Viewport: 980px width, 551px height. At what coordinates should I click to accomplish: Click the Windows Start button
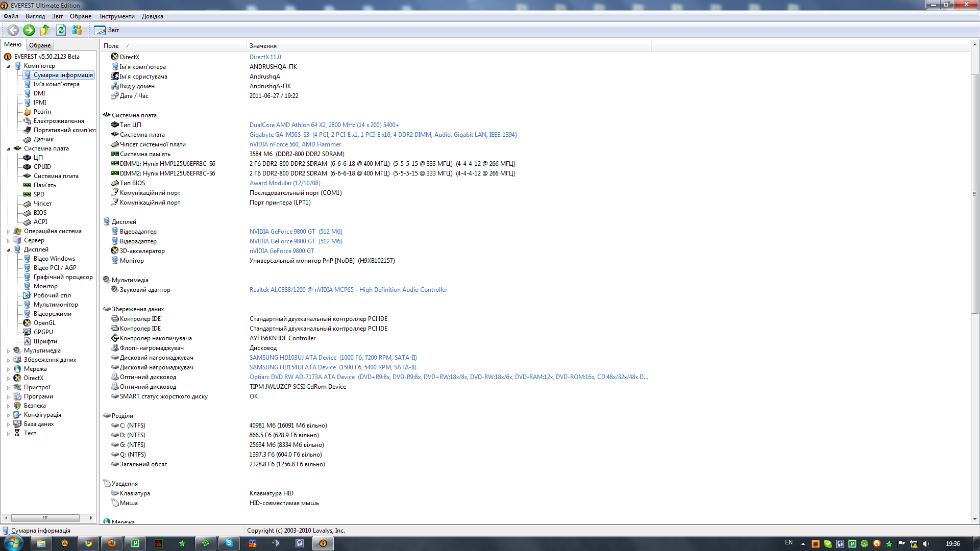coord(14,543)
